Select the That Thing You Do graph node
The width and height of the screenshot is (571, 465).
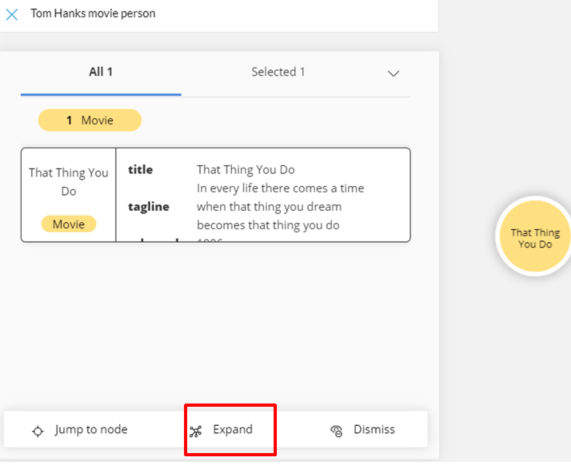535,236
